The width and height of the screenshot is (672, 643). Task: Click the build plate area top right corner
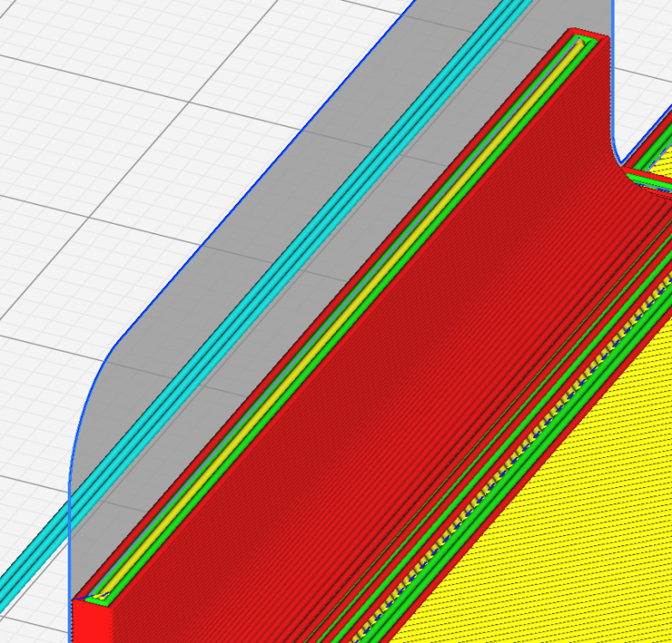(643, 64)
